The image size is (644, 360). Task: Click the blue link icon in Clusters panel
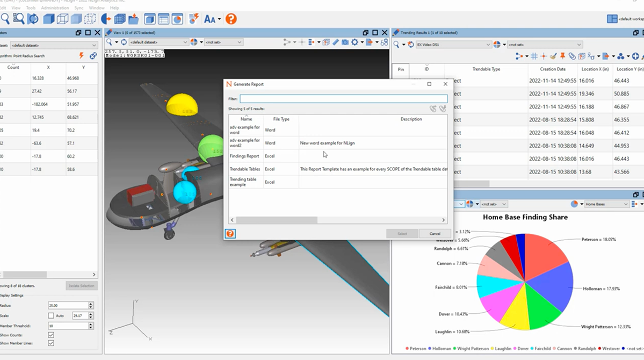point(93,55)
